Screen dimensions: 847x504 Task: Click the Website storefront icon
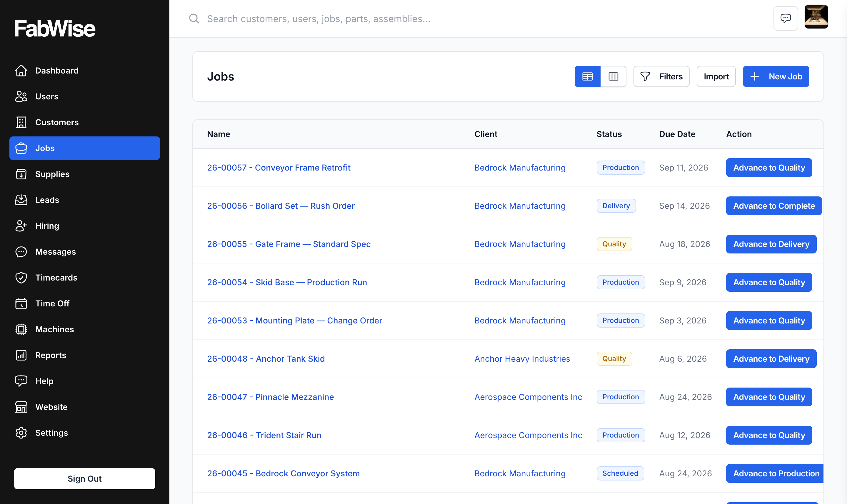click(x=21, y=407)
